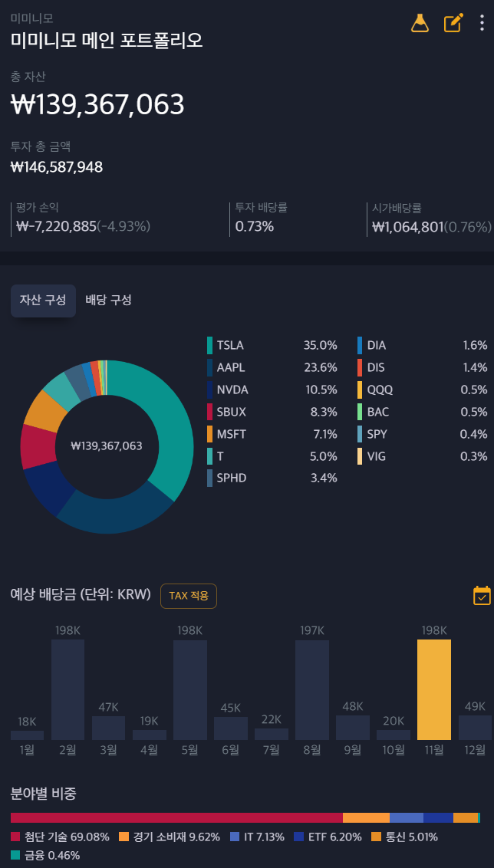The width and height of the screenshot is (494, 868).
Task: Click the 1월 month label
Action: point(27,750)
